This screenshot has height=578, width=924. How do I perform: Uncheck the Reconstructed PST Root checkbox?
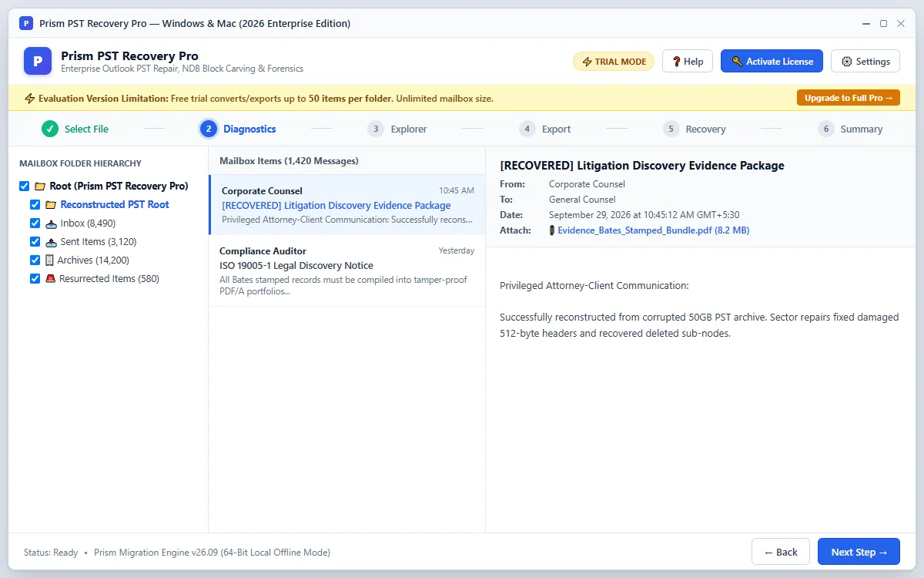point(35,205)
